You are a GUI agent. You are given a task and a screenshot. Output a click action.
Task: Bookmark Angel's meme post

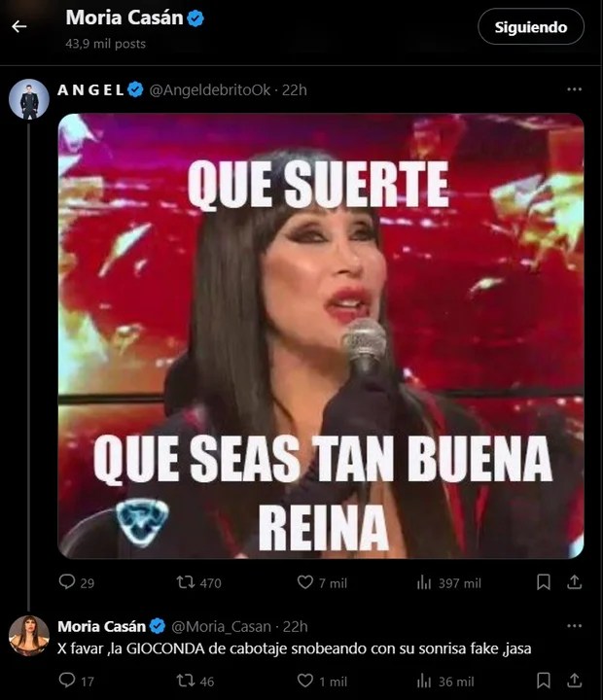543,582
